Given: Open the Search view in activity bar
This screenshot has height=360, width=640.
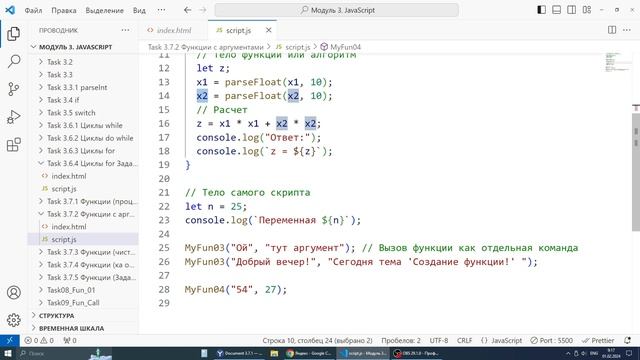Looking at the screenshot, I should 13,62.
